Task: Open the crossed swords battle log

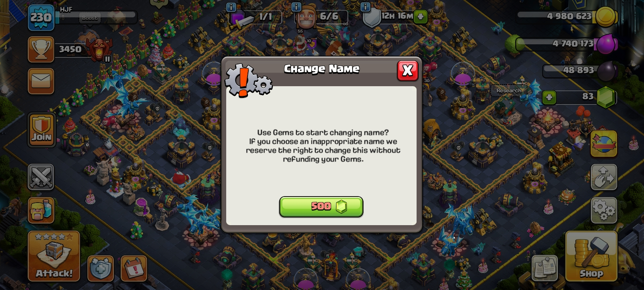Action: 41,177
